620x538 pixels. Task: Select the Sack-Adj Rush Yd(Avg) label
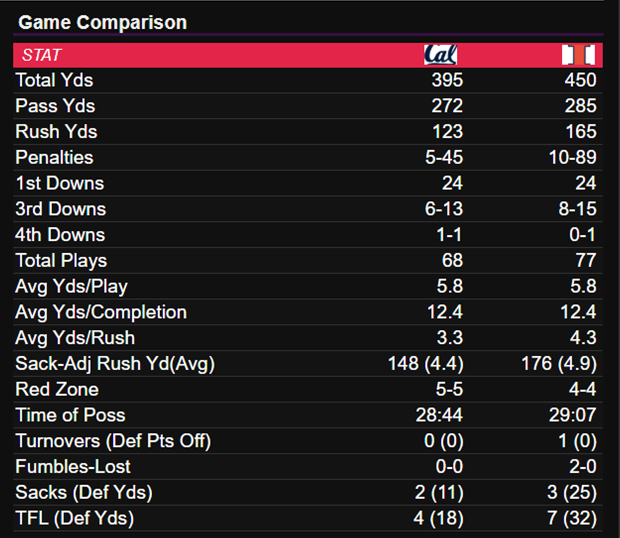115,364
